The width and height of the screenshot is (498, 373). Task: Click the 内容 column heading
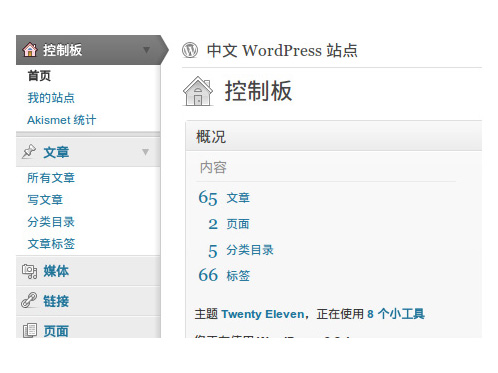pyautogui.click(x=213, y=167)
